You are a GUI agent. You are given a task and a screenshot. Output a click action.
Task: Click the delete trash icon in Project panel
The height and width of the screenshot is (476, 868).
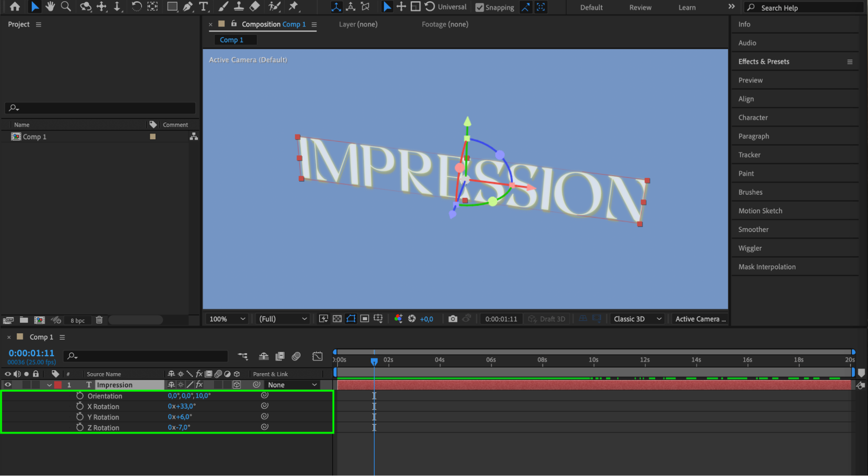click(99, 320)
